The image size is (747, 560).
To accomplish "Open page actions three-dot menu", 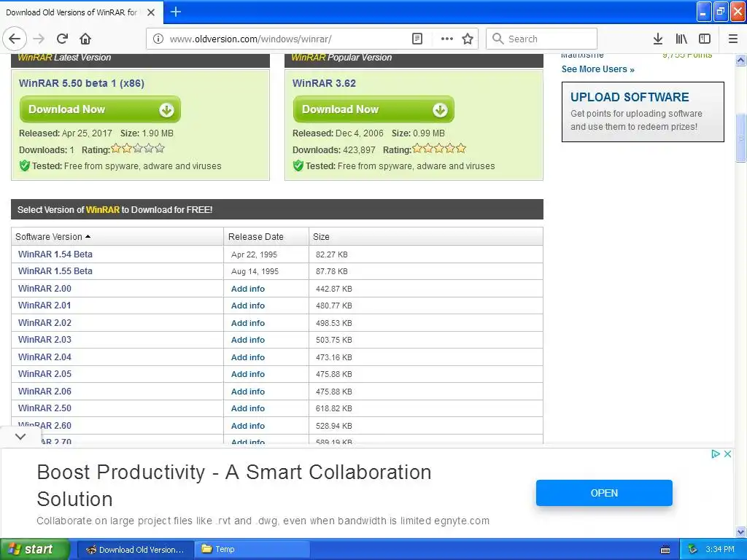I will 447,39.
